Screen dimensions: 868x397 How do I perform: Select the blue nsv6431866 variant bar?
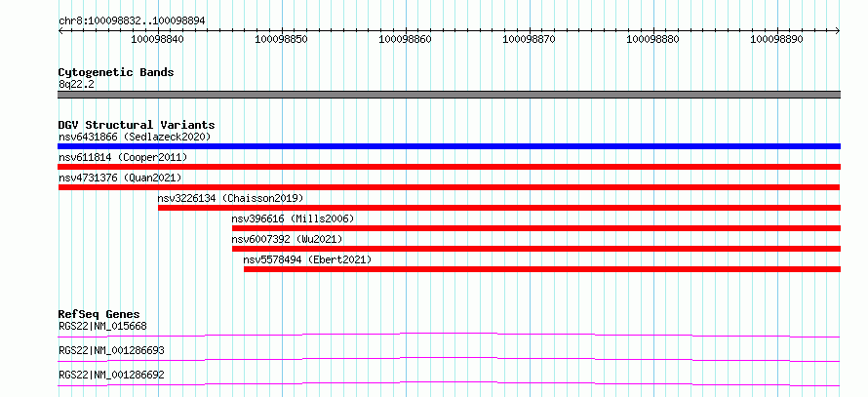tap(449, 146)
